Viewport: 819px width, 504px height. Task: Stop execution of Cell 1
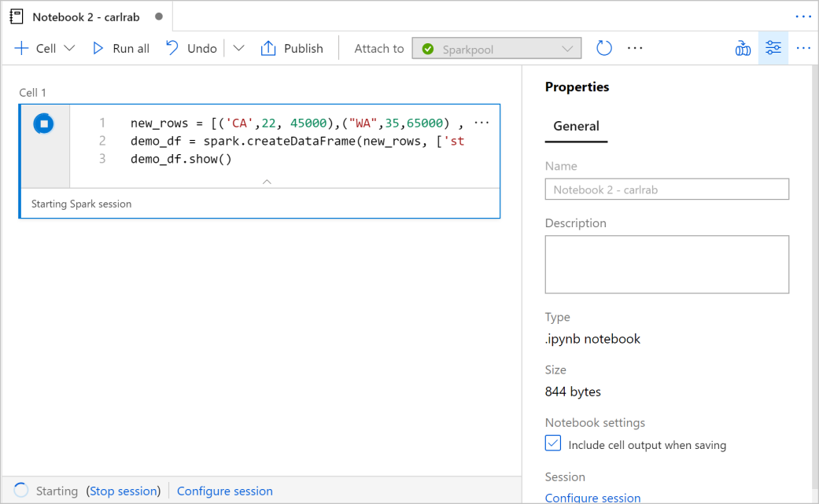(43, 123)
